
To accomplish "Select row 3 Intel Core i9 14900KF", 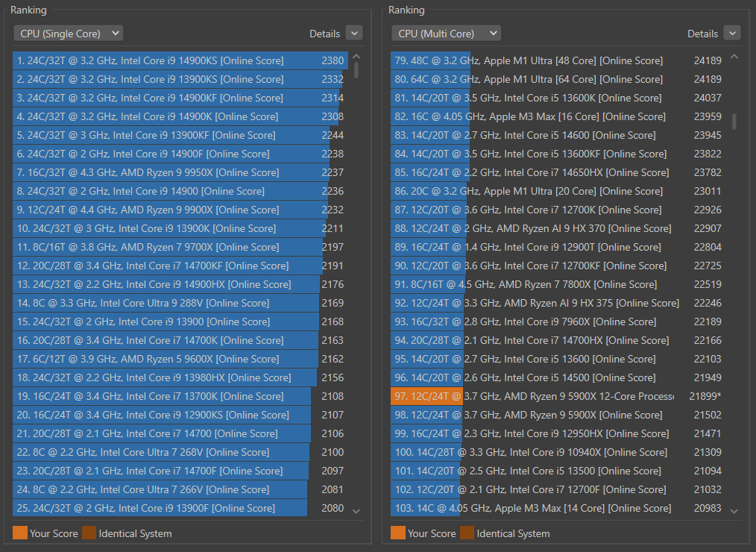I will 180,98.
